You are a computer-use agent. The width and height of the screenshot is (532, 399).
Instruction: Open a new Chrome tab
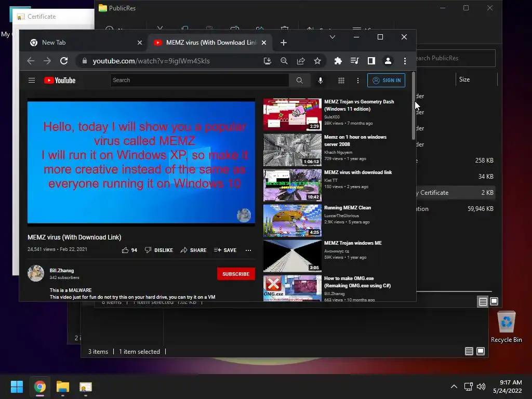tap(284, 43)
